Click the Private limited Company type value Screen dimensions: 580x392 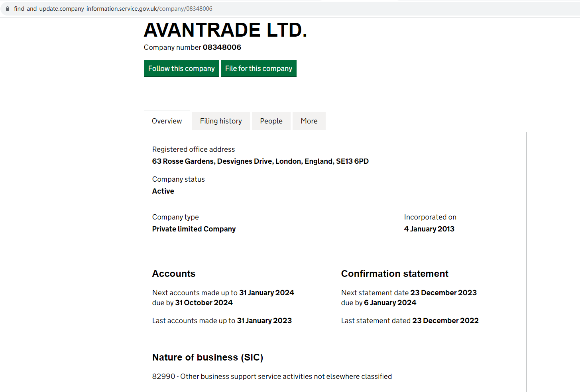[194, 229]
